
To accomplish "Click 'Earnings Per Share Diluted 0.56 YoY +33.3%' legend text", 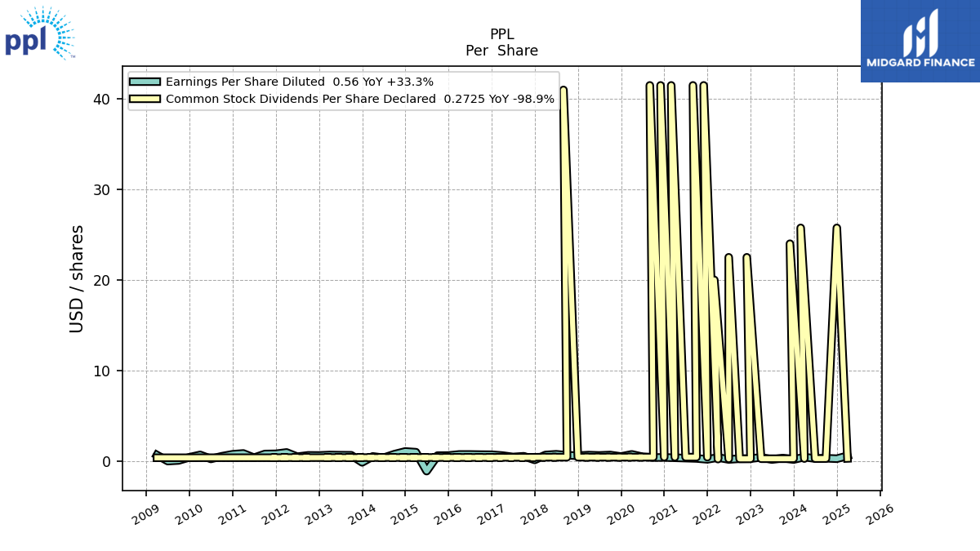I will (300, 82).
